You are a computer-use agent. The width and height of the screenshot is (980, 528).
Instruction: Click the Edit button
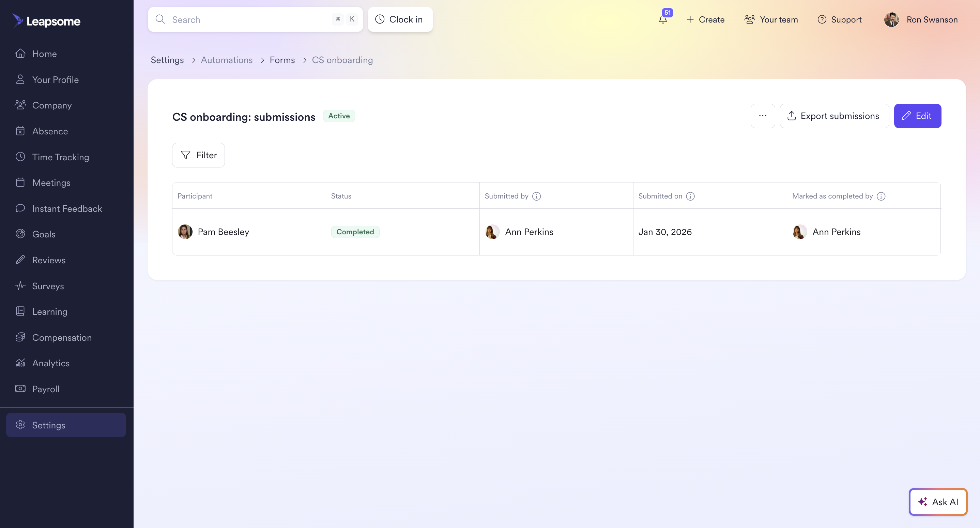tap(917, 116)
